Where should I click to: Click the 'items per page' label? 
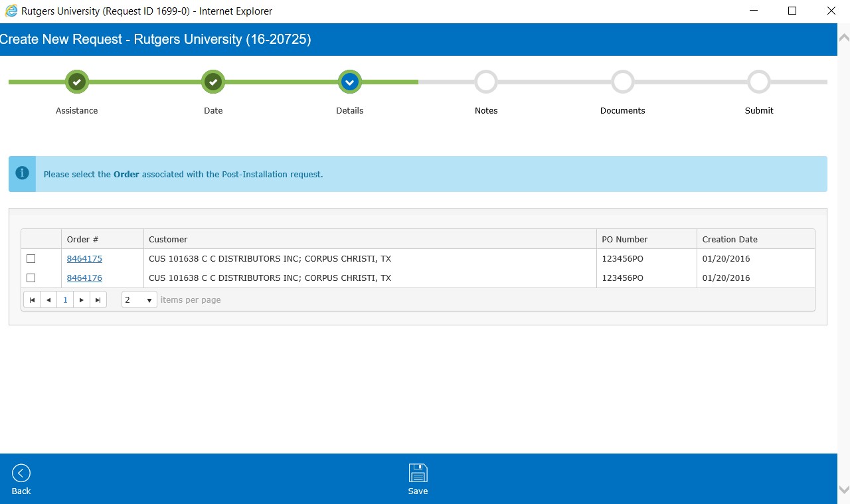[x=191, y=300]
